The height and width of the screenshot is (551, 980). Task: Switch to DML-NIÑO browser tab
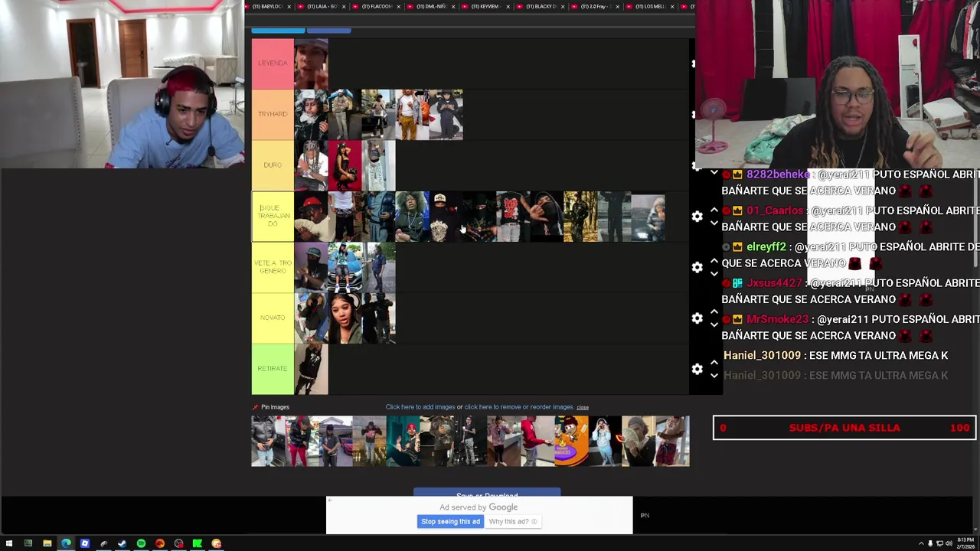pyautogui.click(x=431, y=6)
